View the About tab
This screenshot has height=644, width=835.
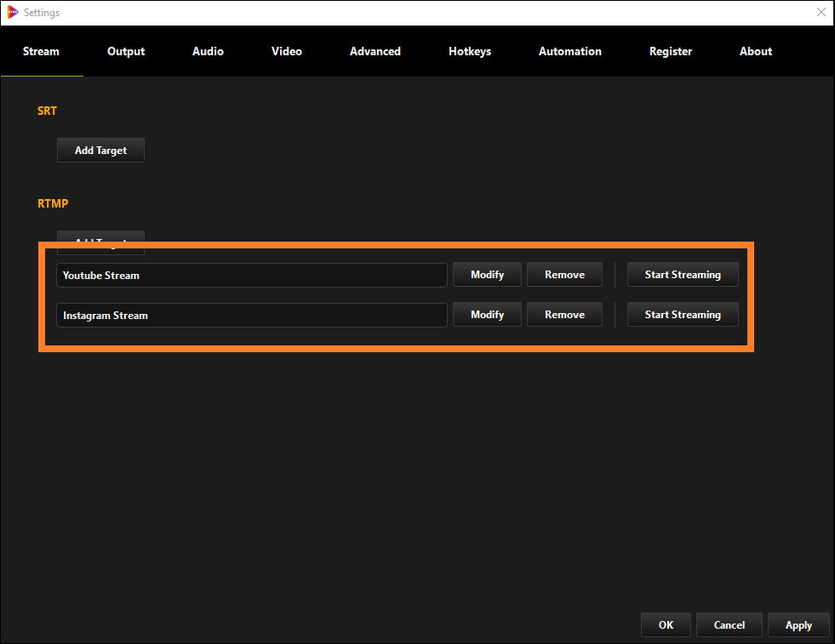756,52
